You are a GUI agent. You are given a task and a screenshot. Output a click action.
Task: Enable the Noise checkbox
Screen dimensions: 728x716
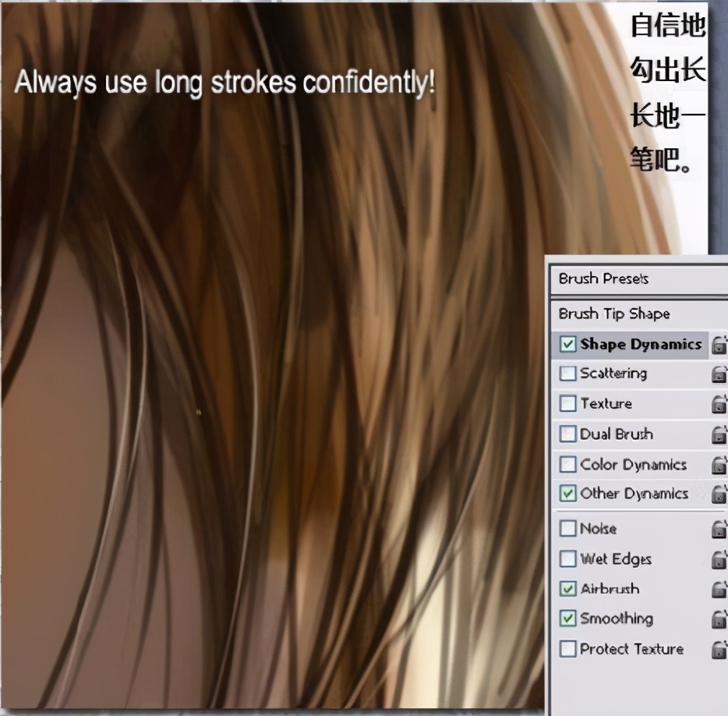pos(567,528)
